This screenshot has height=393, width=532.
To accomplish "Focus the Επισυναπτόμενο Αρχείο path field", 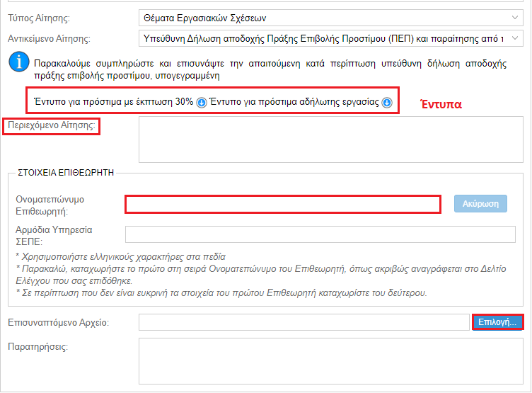I will click(x=304, y=322).
